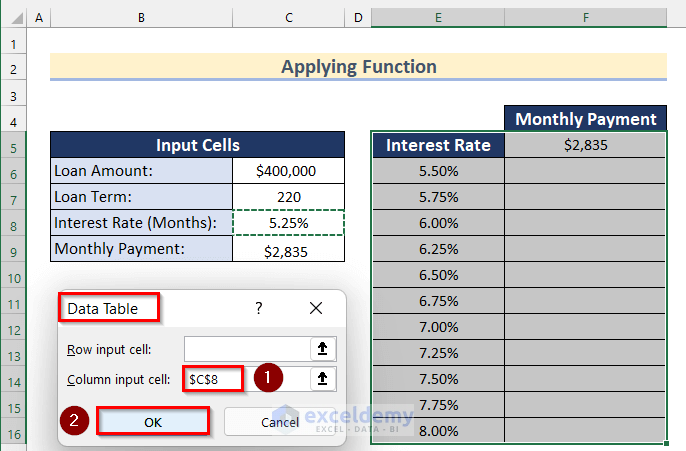686x451 pixels.
Task: Select the Loan Term value 220 cell
Action: tap(288, 197)
